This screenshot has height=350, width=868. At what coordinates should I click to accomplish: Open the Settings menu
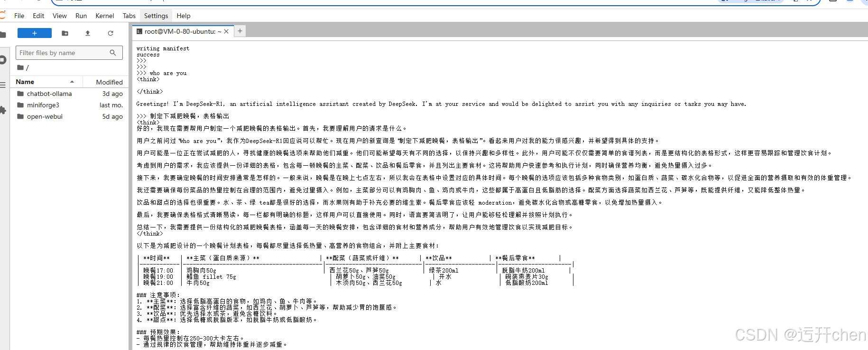(x=156, y=16)
